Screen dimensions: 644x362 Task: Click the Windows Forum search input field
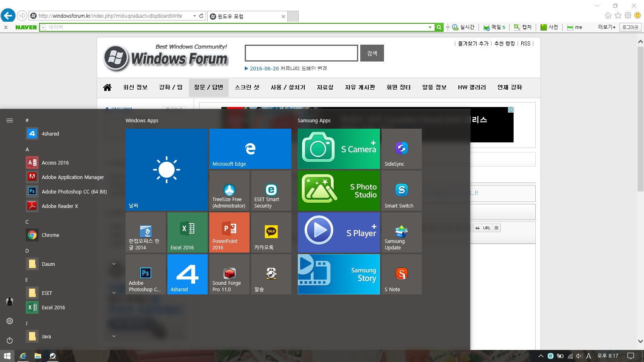(x=301, y=53)
